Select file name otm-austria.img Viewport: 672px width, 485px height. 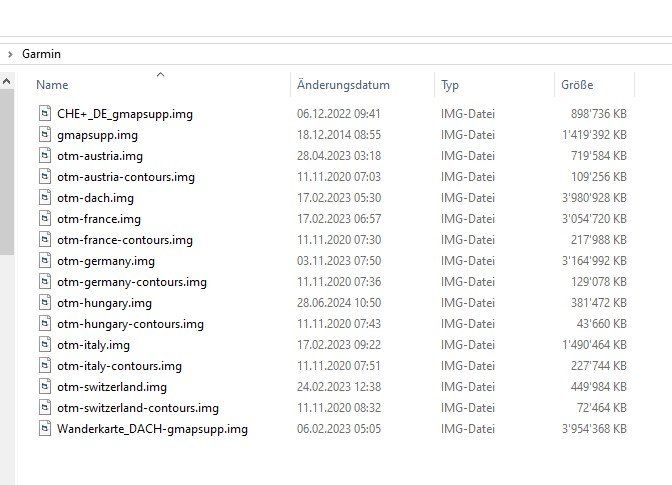(100, 156)
